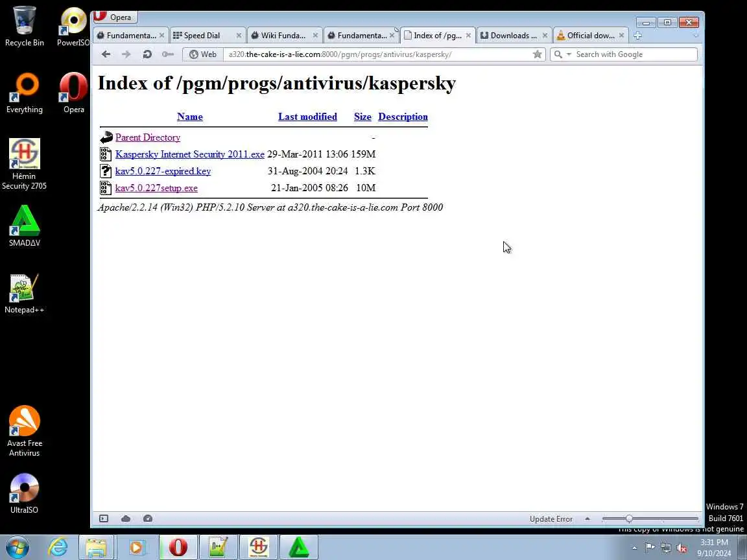Open the Opera Turbo gauge icon
This screenshot has height=560, width=747.
[148, 519]
